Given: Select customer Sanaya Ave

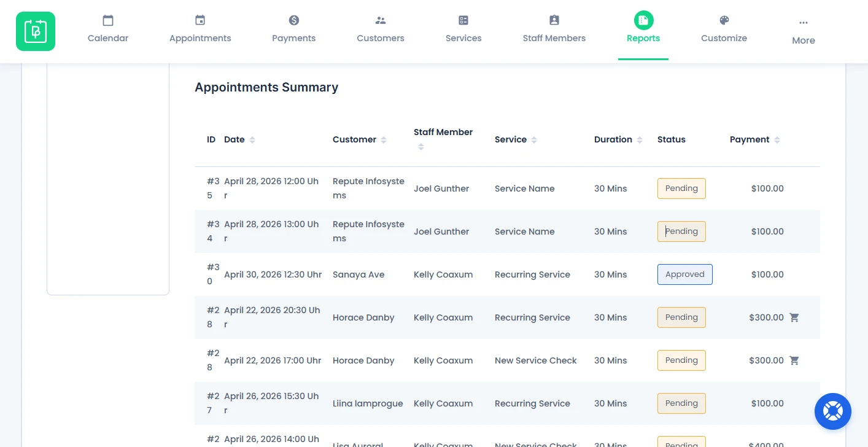Looking at the screenshot, I should click(358, 274).
